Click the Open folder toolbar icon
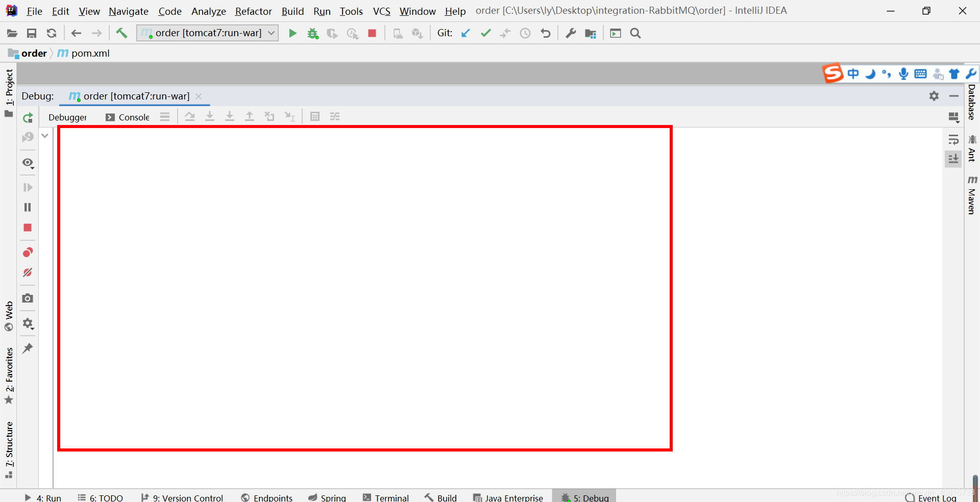The height and width of the screenshot is (502, 980). [12, 33]
